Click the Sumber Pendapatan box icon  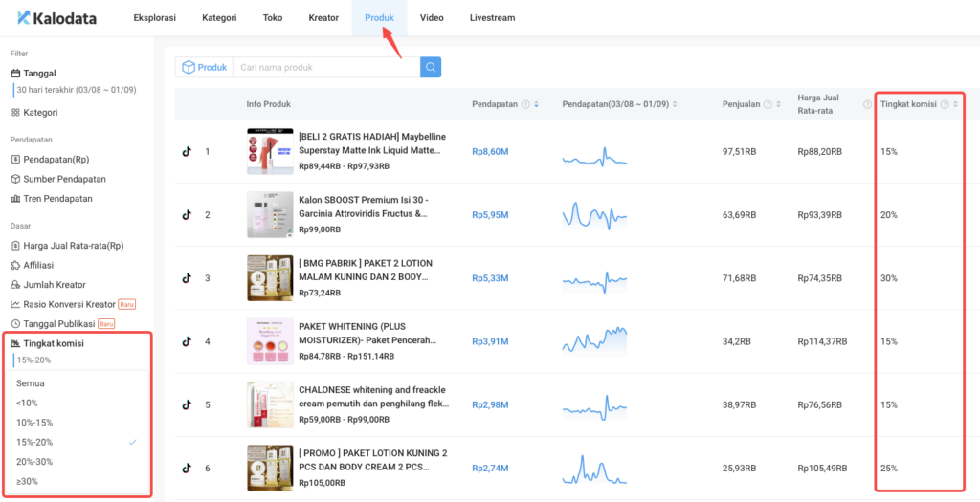pyautogui.click(x=15, y=179)
